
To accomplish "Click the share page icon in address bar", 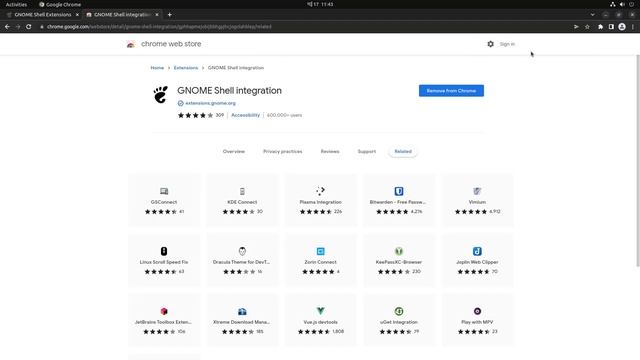I will [576, 27].
